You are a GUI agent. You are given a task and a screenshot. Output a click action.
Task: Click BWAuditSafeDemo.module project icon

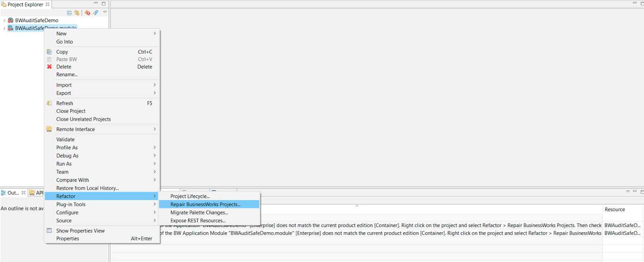coord(11,28)
